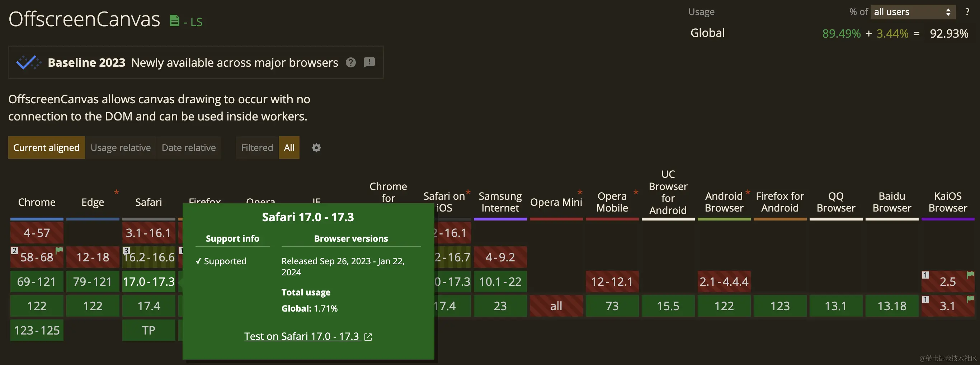Click the Baseline help question mark icon
The image size is (980, 365).
point(351,62)
